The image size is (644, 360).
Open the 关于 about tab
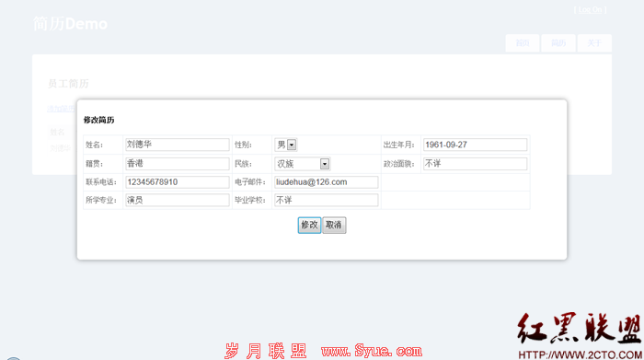click(x=594, y=43)
